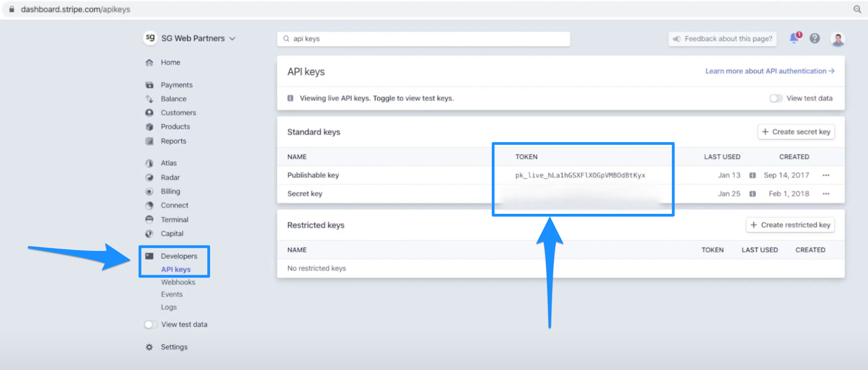The width and height of the screenshot is (868, 370).
Task: Click the Customers icon
Action: (149, 113)
